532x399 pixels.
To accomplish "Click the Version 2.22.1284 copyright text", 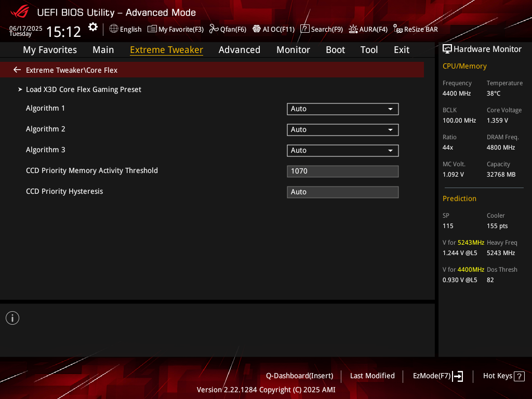I will pos(266,390).
